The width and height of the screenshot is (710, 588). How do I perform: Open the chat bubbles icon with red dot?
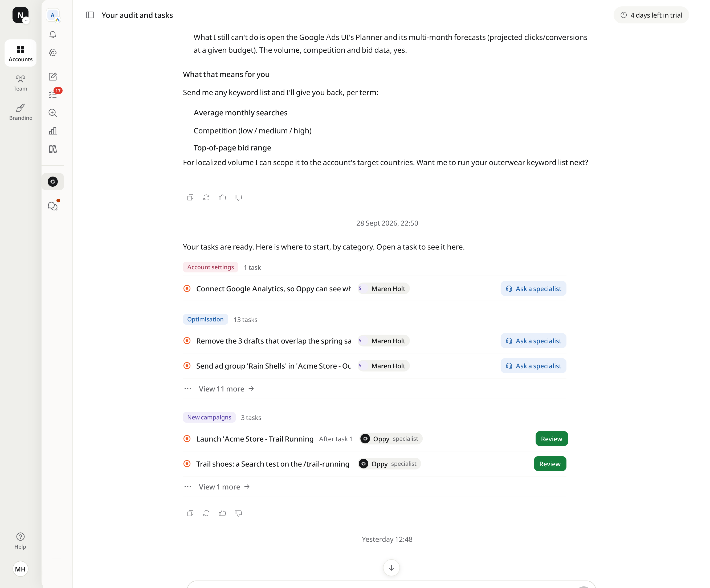pyautogui.click(x=53, y=206)
